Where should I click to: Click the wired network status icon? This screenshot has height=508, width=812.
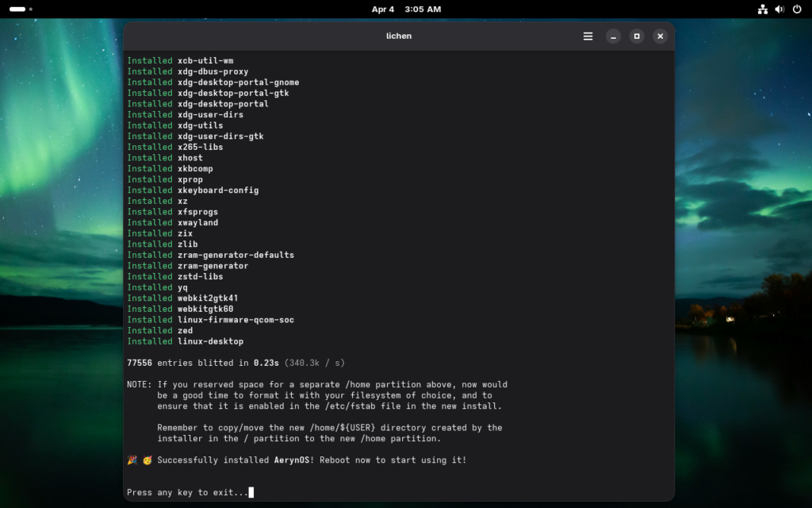click(762, 10)
